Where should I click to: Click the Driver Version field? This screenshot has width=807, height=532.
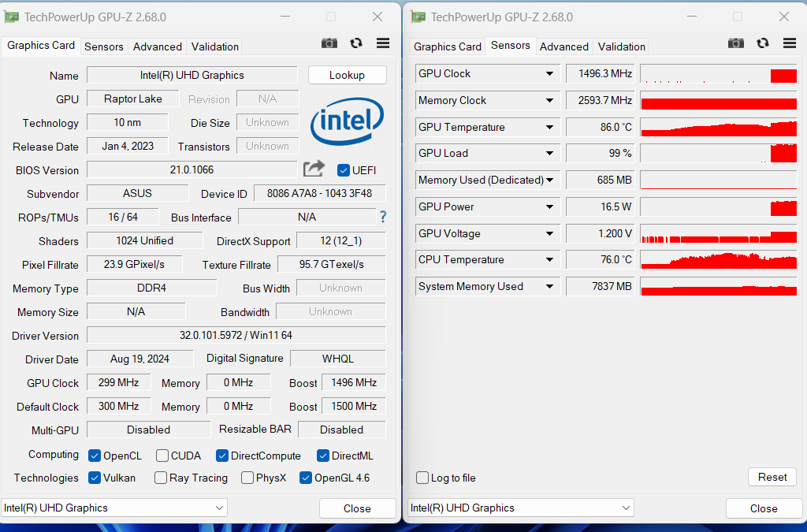(236, 336)
